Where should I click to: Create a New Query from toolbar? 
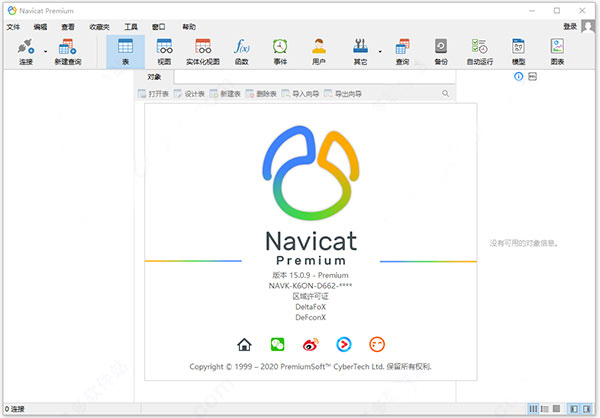68,52
